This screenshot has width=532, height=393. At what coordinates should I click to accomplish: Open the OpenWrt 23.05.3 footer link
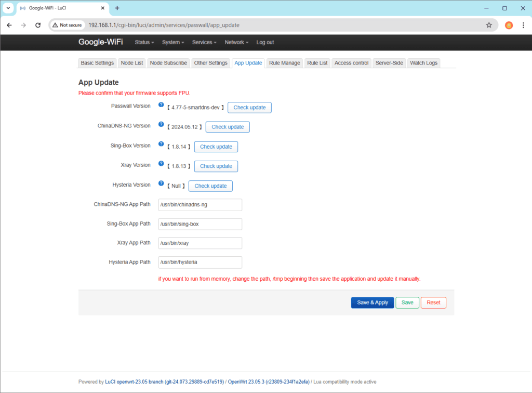coord(269,382)
